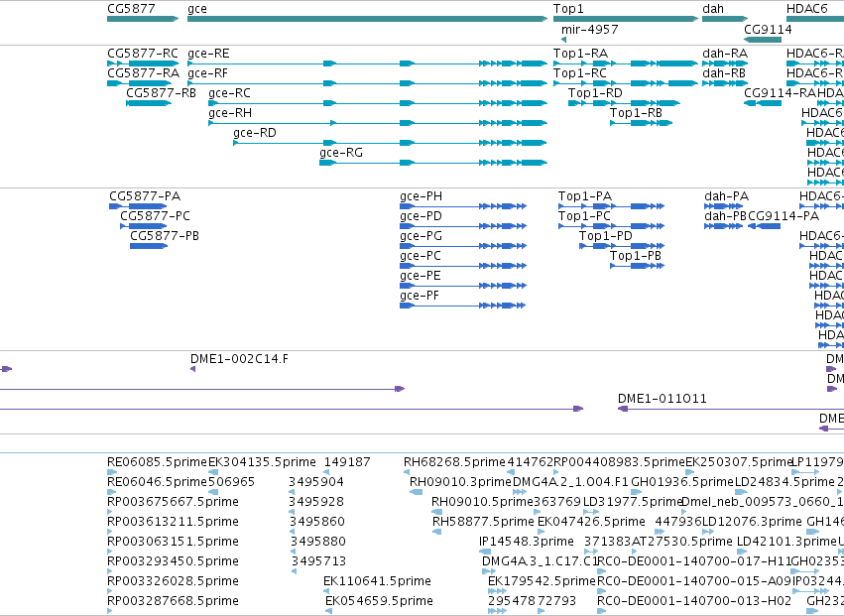Screen dimensions: 844x616
Task: Select the CG9114 gene label
Action: (768, 30)
